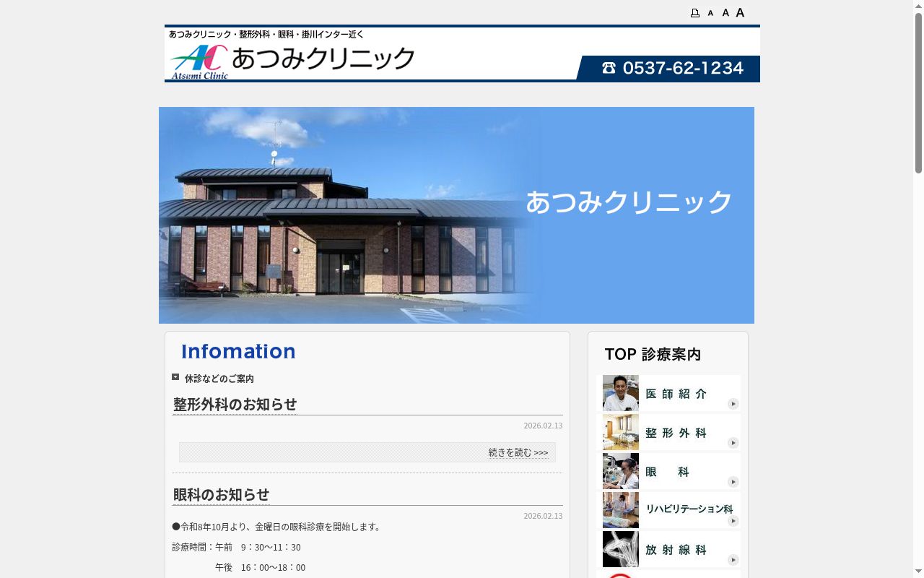Click the arrow icon on 眼科 menu
924x578 pixels.
pyautogui.click(x=733, y=482)
